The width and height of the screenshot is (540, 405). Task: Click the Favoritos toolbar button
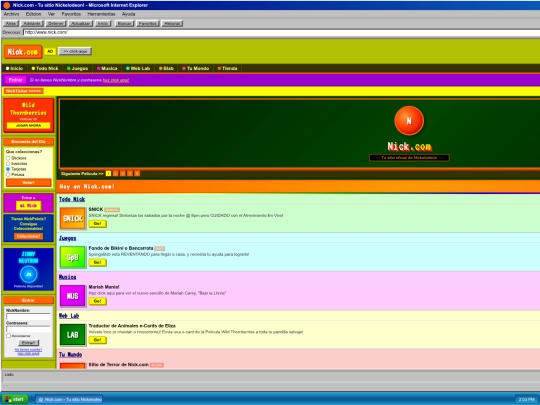click(147, 23)
